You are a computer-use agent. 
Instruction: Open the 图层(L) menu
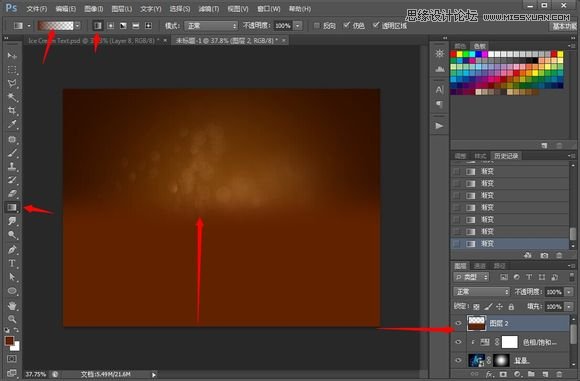121,9
